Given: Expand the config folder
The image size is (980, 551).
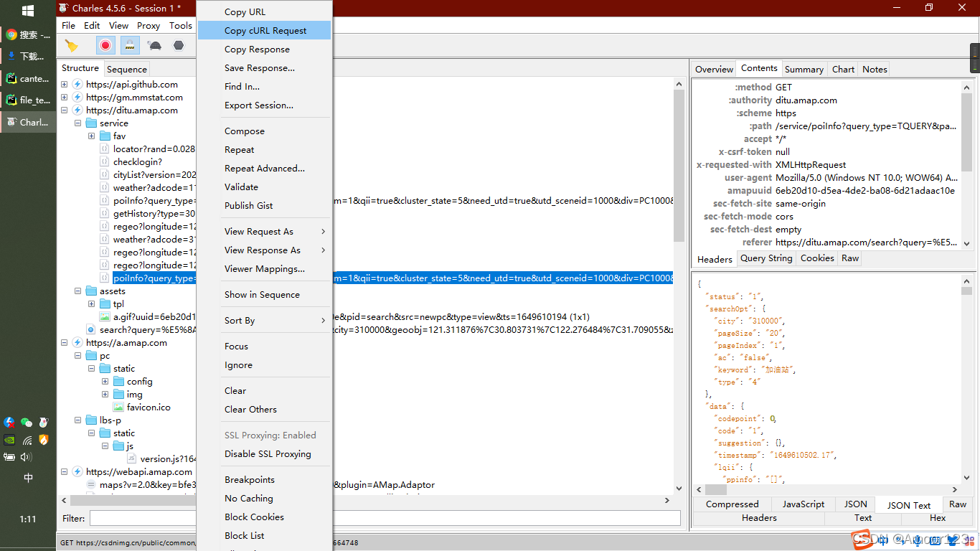Looking at the screenshot, I should click(105, 382).
